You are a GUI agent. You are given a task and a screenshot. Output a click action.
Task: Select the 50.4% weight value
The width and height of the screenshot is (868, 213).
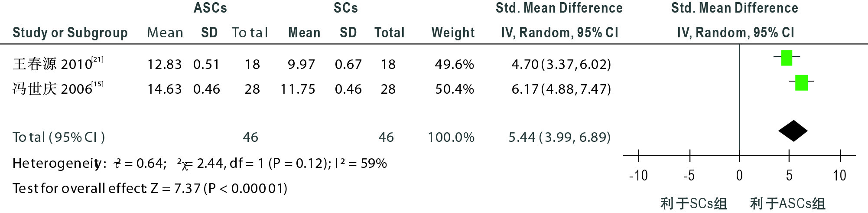(x=454, y=89)
